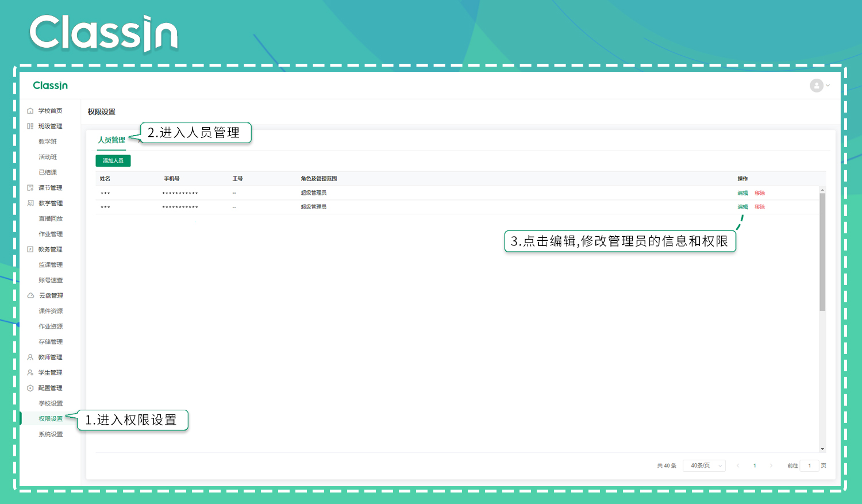
Task: Open 教学班 in sidebar
Action: [x=48, y=142]
